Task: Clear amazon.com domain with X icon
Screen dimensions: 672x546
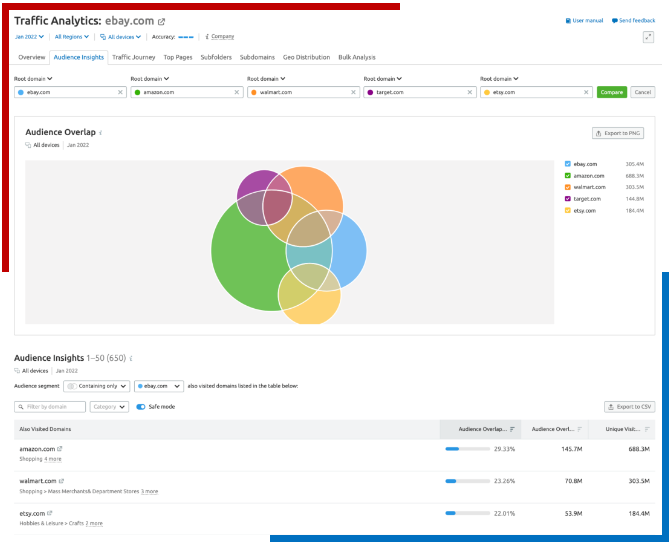Action: click(x=237, y=92)
